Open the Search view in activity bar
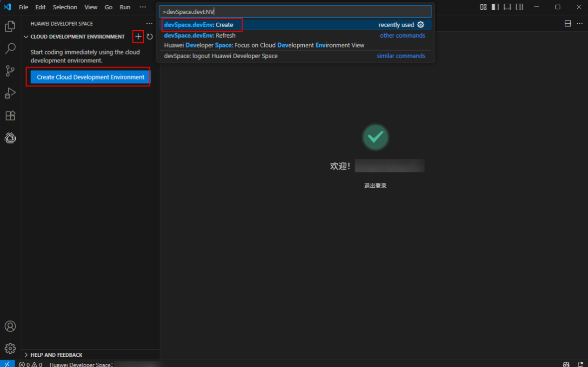 pyautogui.click(x=10, y=48)
